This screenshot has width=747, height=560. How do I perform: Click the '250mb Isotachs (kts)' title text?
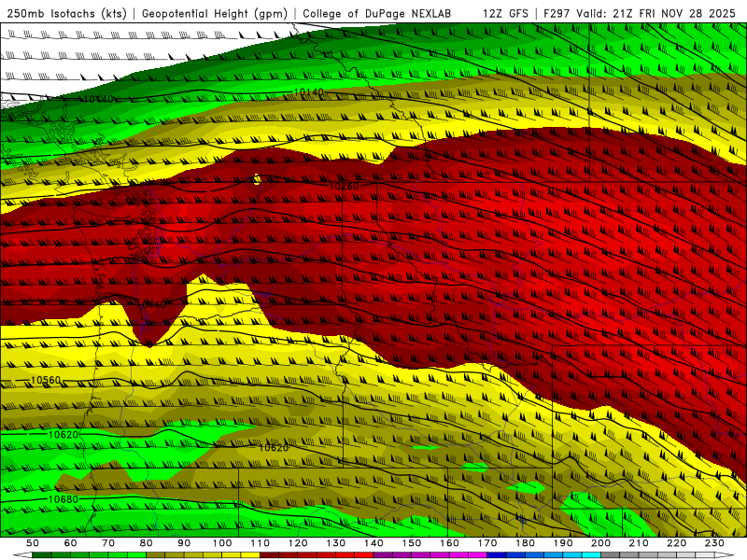click(66, 14)
